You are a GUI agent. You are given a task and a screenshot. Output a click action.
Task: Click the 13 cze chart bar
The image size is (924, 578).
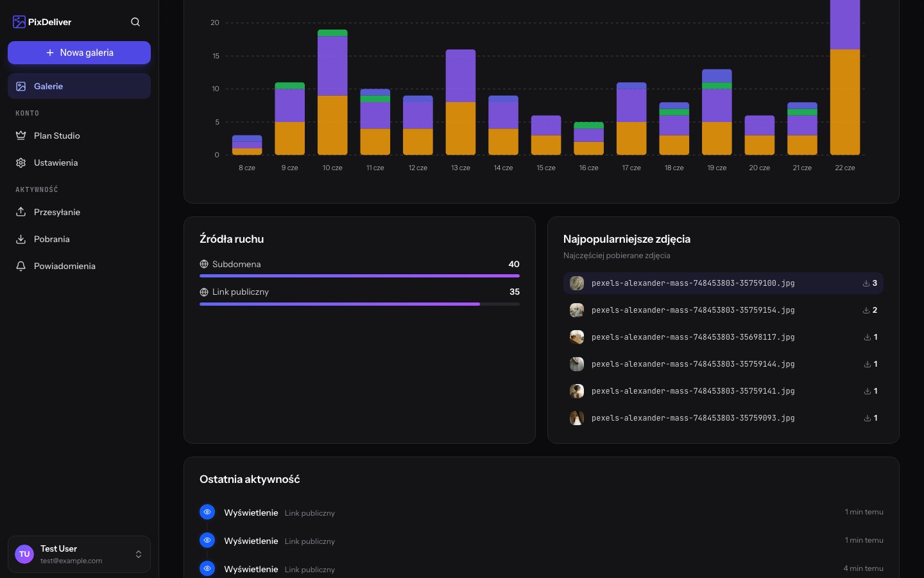click(461, 102)
